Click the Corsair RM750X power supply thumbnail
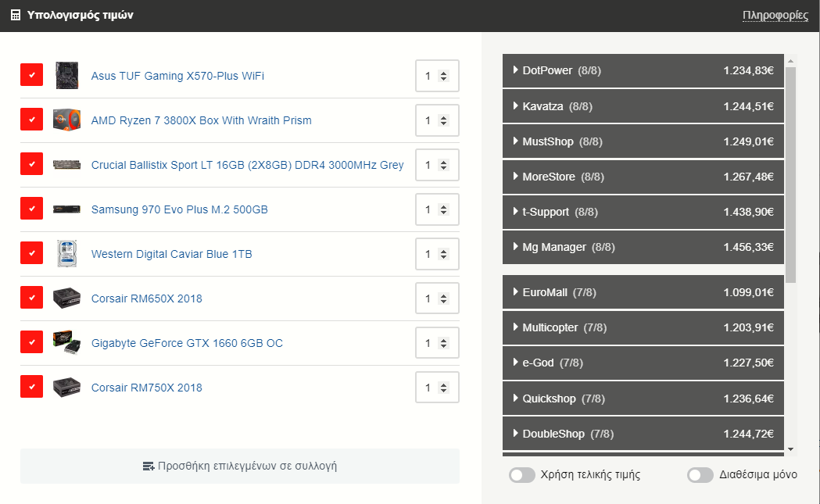The height and width of the screenshot is (504, 820). tap(67, 388)
